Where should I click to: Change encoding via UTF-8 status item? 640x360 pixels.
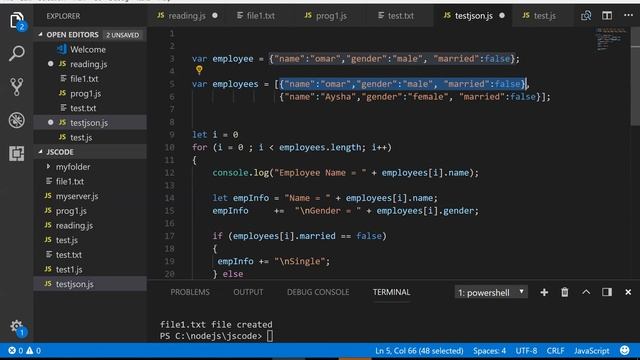coord(526,351)
